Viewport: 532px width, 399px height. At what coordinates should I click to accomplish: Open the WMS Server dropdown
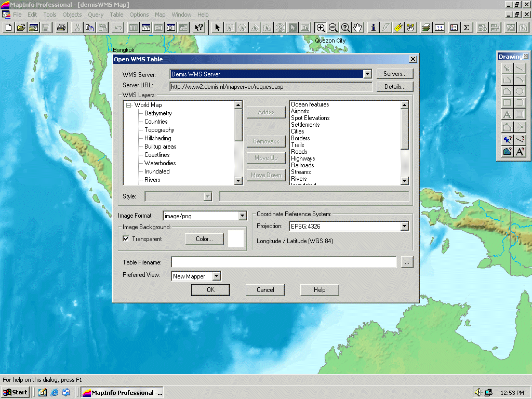pyautogui.click(x=367, y=74)
